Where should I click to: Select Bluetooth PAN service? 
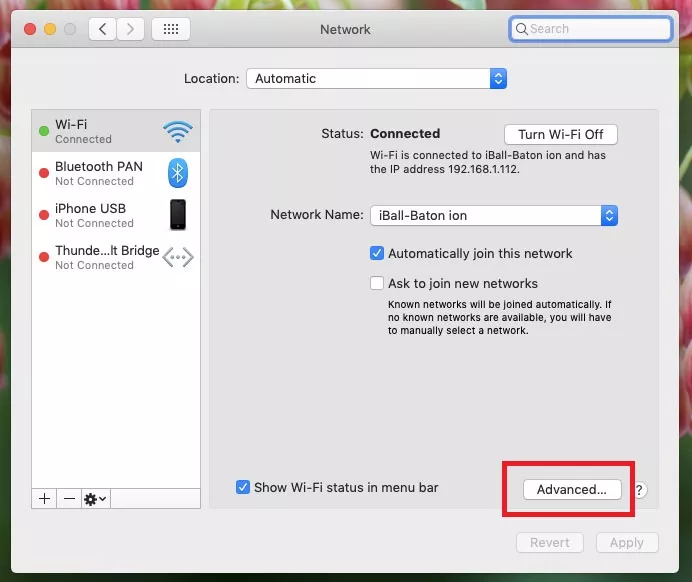coord(116,173)
